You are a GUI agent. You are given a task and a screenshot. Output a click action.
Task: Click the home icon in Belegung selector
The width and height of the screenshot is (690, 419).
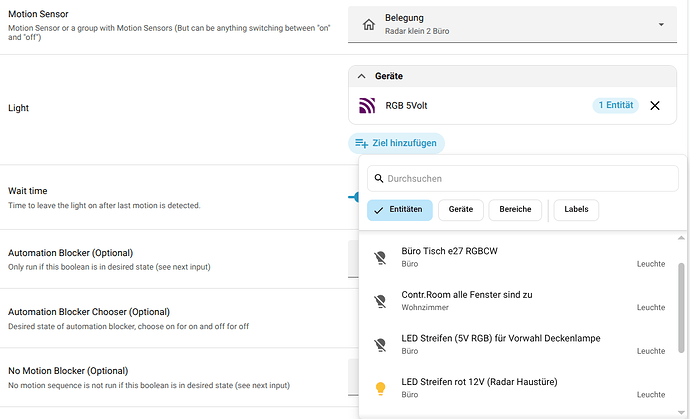(369, 24)
